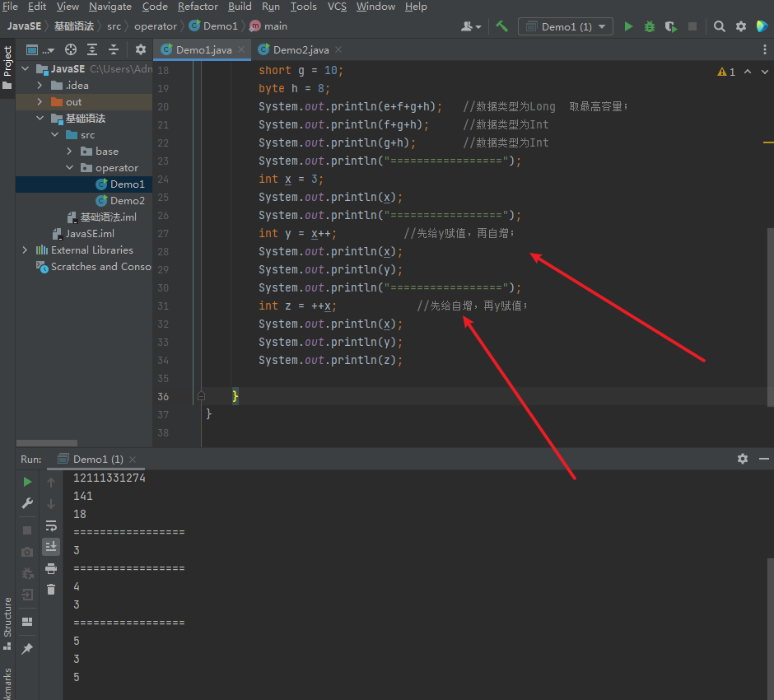Open Search Everywhere magnifier icon
The image size is (774, 700).
point(719,26)
